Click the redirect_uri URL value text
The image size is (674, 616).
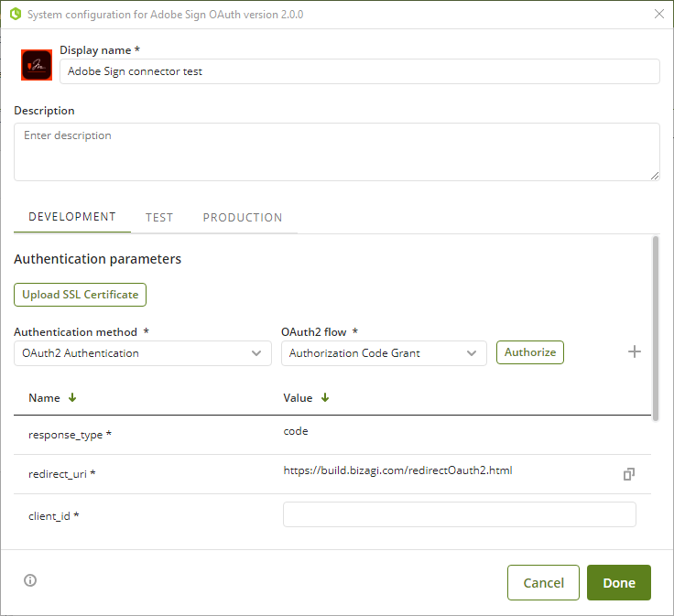click(x=397, y=470)
